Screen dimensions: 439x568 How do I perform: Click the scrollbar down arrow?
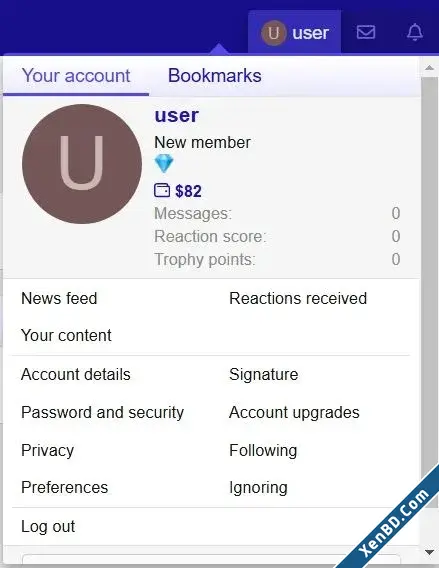tap(429, 552)
